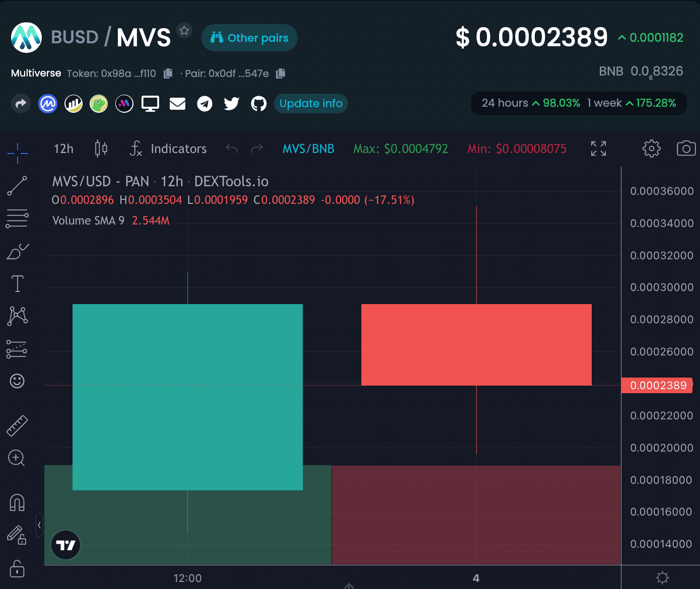Open price scale settings at bottom right
Viewport: 700px width, 589px height.
point(663,577)
